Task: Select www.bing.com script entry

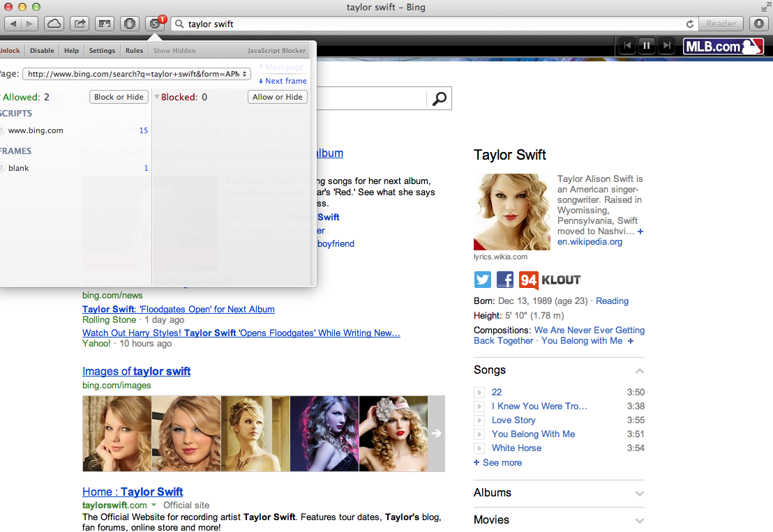Action: [36, 130]
